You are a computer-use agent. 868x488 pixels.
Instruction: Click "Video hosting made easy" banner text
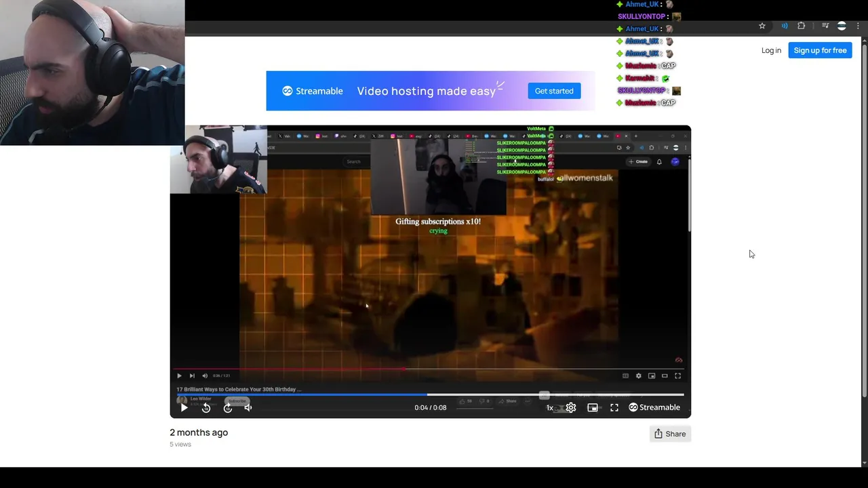click(x=427, y=91)
